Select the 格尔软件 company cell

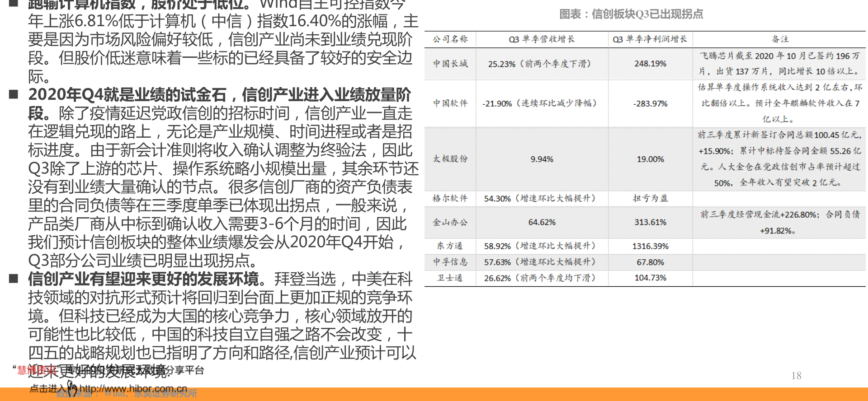pos(450,198)
